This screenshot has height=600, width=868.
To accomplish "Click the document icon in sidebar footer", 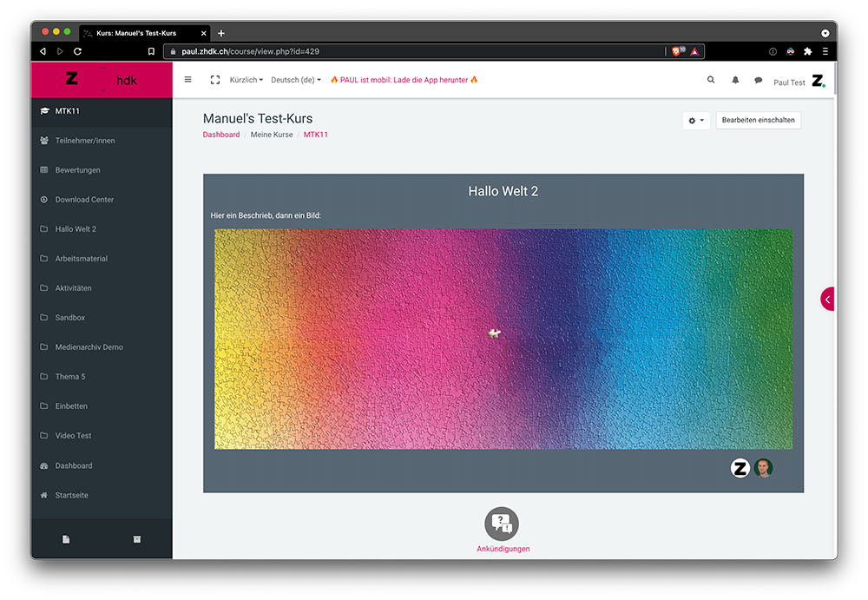I will [66, 539].
